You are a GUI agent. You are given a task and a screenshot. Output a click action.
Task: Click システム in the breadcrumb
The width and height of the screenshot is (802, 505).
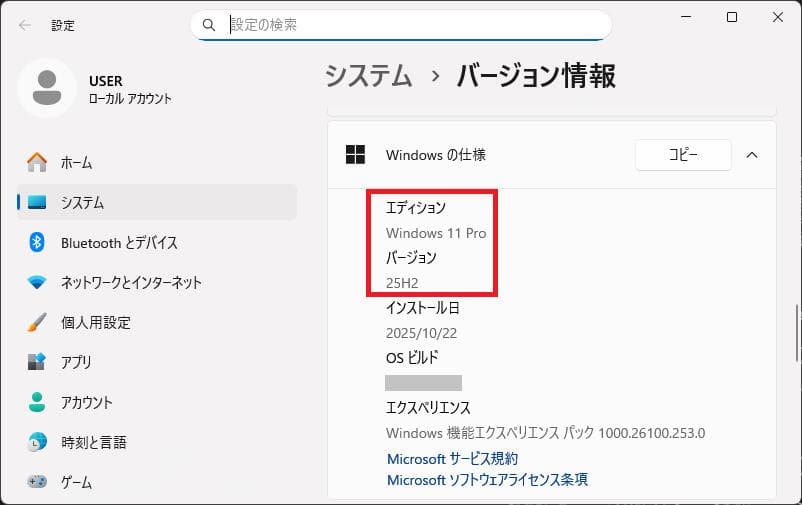tap(369, 76)
